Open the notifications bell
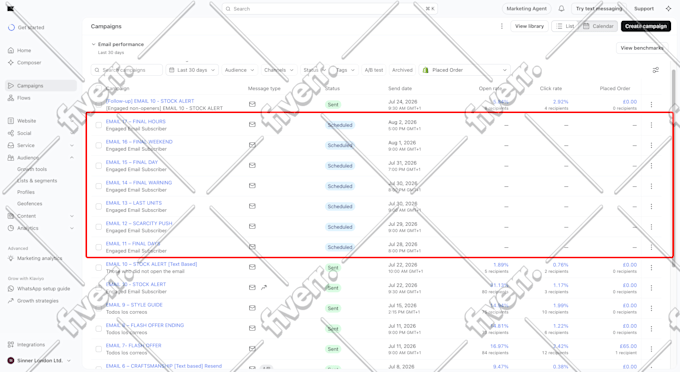This screenshot has height=372, width=680. click(561, 9)
